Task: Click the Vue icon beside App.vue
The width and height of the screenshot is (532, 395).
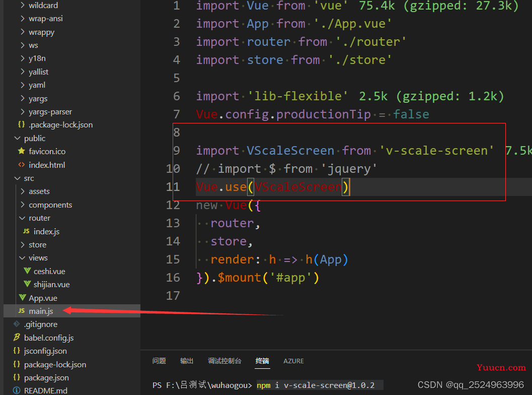Action: [22, 298]
